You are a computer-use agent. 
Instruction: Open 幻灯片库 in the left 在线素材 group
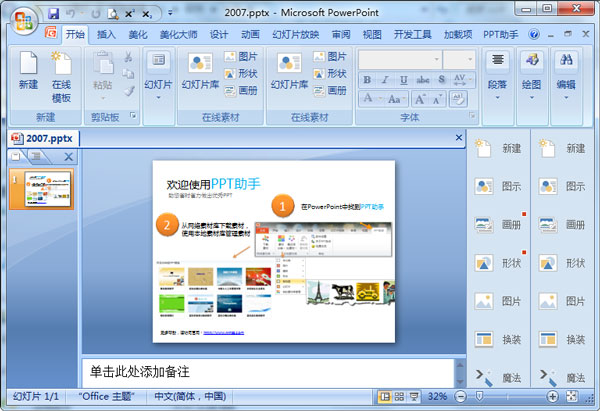coord(200,71)
